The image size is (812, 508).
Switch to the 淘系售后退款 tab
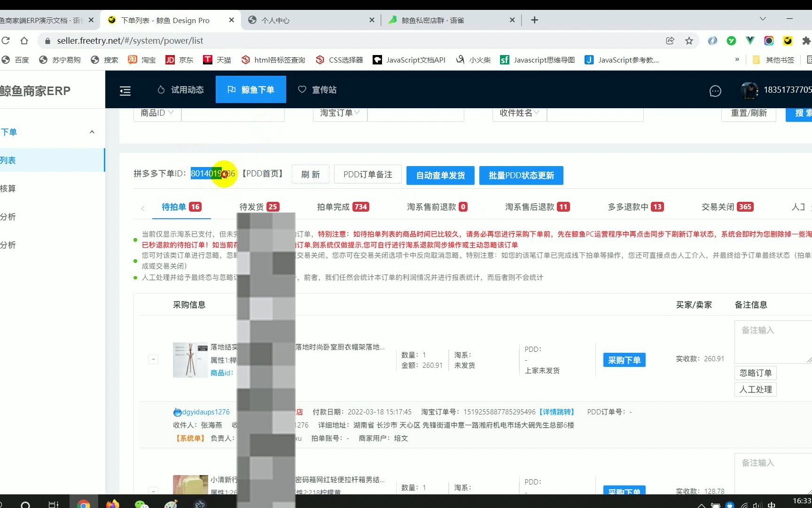(x=538, y=207)
